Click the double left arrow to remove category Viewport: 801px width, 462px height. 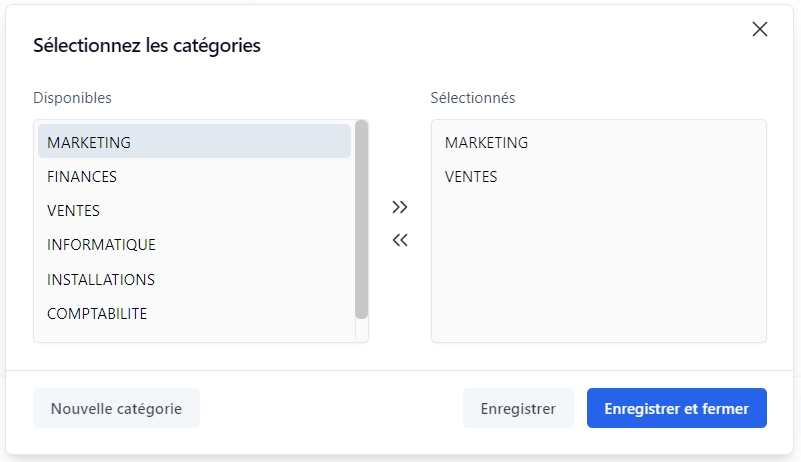tap(400, 240)
